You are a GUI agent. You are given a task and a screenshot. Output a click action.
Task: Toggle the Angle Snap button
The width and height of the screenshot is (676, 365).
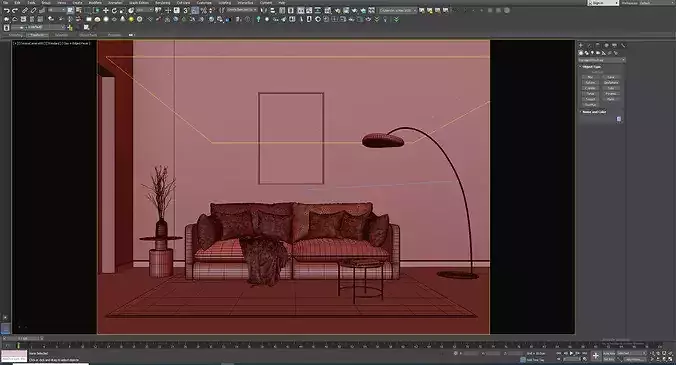point(195,10)
